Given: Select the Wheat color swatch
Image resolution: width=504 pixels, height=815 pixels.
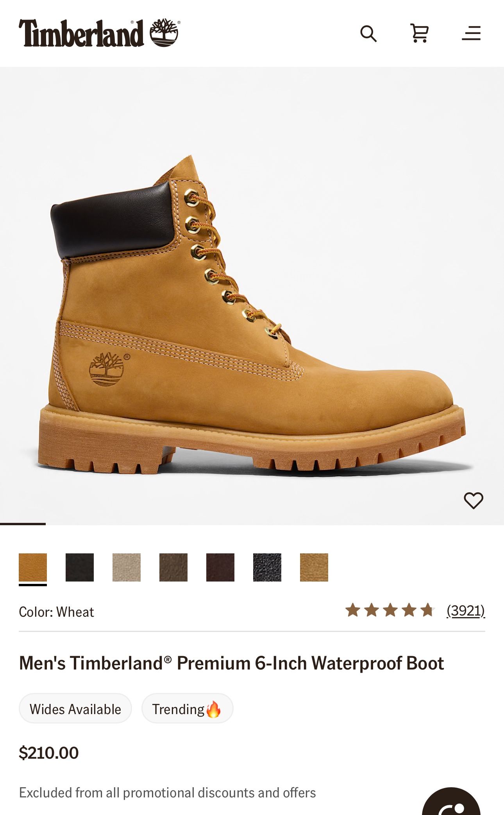Looking at the screenshot, I should 33,567.
